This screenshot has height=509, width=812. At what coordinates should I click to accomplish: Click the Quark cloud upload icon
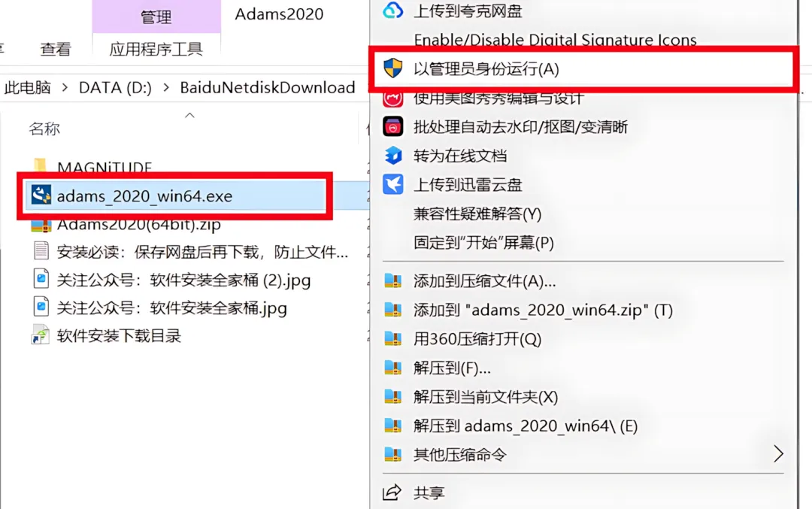[x=392, y=11]
